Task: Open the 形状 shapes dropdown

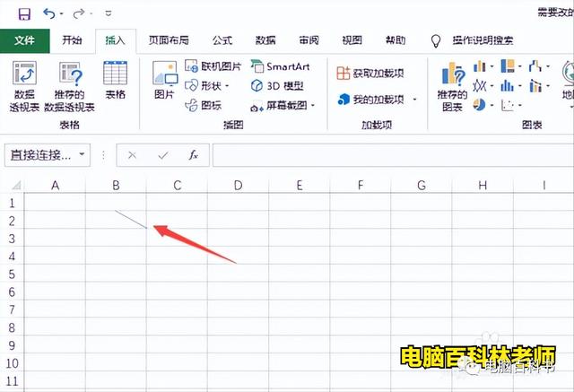Action: pos(207,86)
